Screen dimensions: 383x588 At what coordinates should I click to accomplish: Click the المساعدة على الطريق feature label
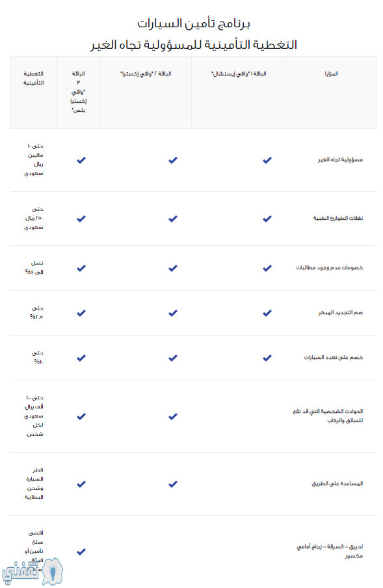pos(337,484)
